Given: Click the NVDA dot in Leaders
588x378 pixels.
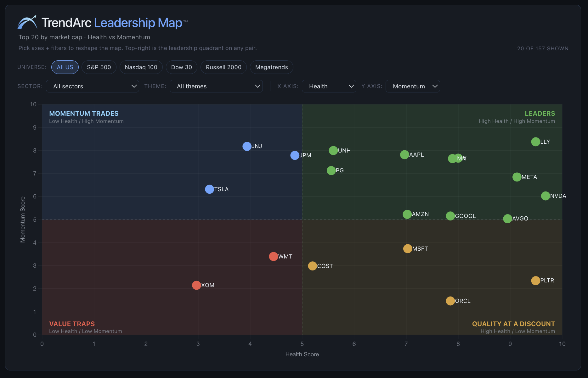Looking at the screenshot, I should 546,196.
